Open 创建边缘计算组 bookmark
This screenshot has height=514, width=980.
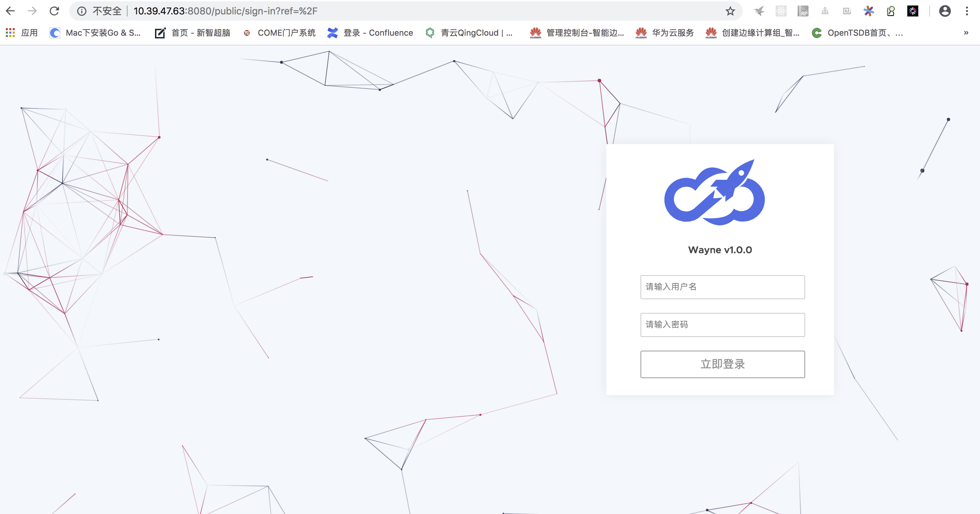(x=753, y=33)
